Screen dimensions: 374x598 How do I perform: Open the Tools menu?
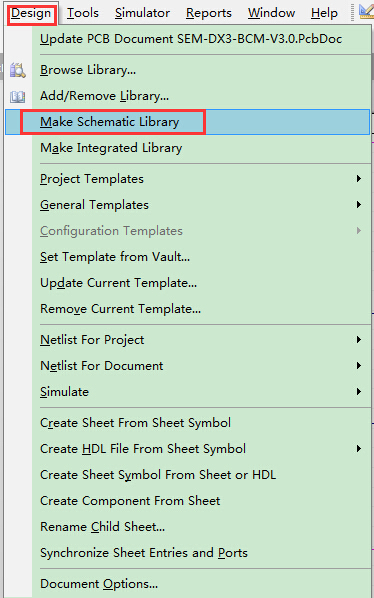point(83,13)
